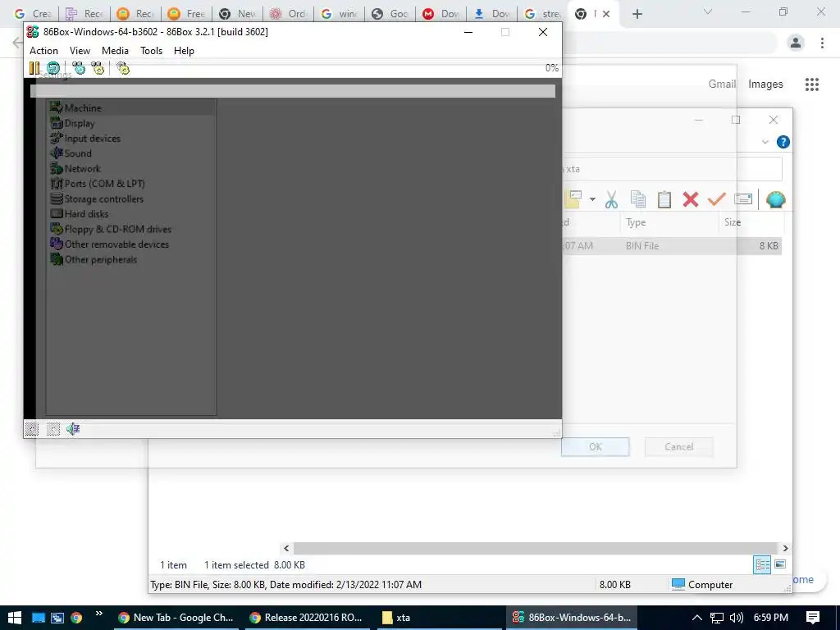Image resolution: width=840 pixels, height=630 pixels.
Task: Click Copy icon in Explorer window
Action: tap(637, 199)
